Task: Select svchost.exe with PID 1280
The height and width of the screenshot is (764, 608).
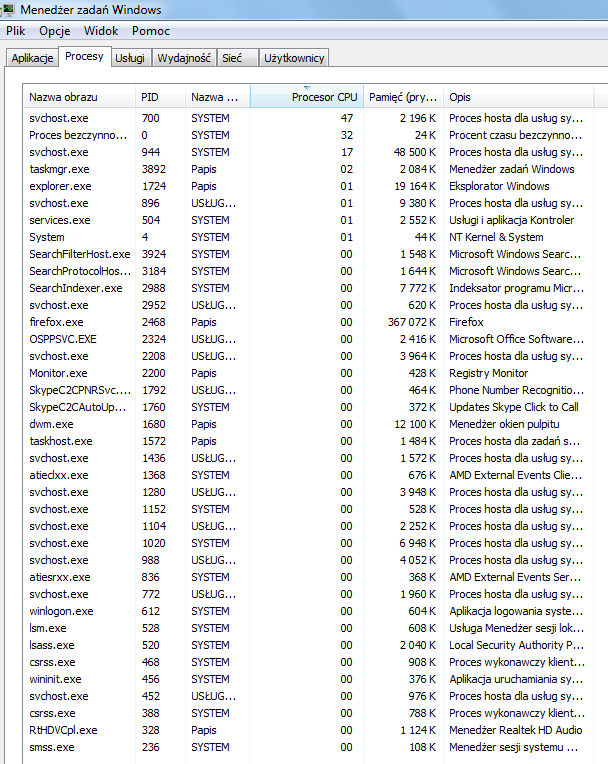Action: click(308, 492)
